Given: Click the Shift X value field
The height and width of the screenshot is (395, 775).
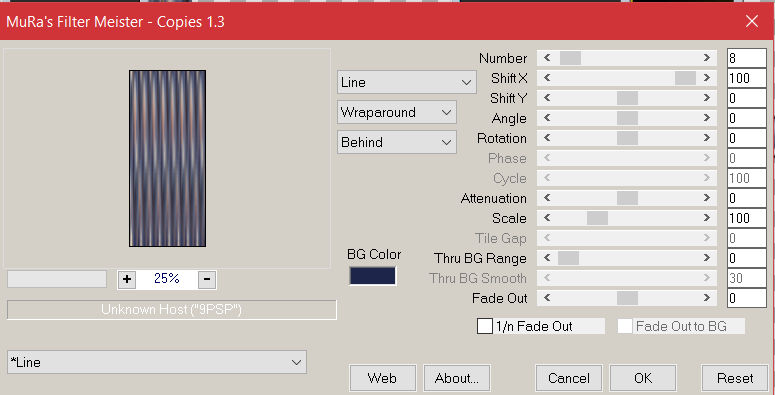Looking at the screenshot, I should (x=747, y=78).
